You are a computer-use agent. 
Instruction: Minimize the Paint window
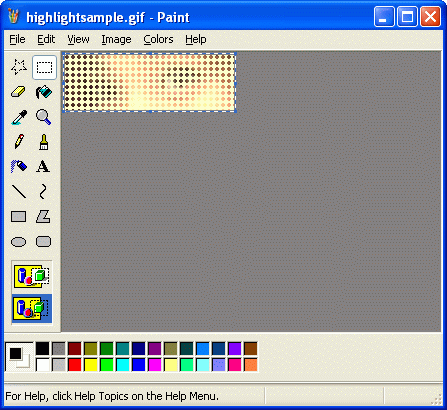point(384,17)
